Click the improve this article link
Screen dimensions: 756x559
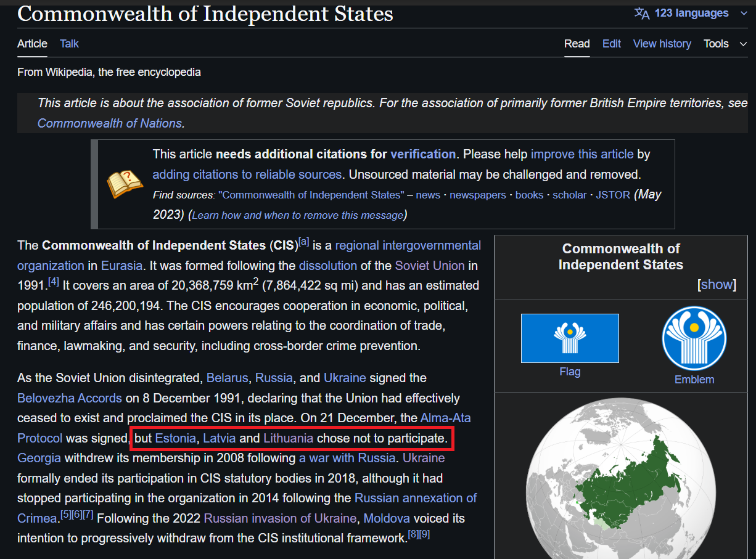582,154
